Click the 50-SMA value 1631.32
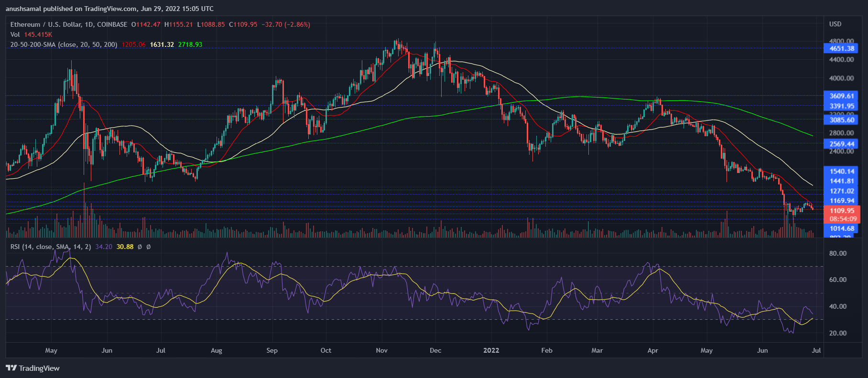This screenshot has height=378, width=868. [x=162, y=44]
